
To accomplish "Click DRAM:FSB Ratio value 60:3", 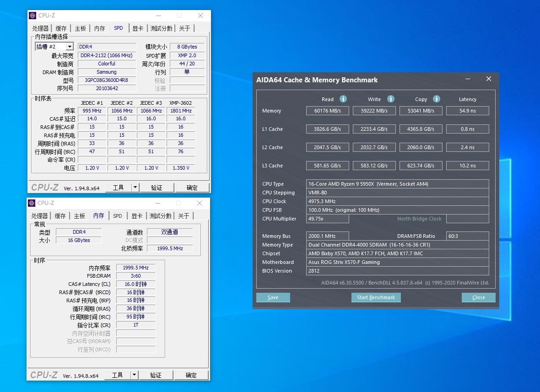I will tap(467, 236).
